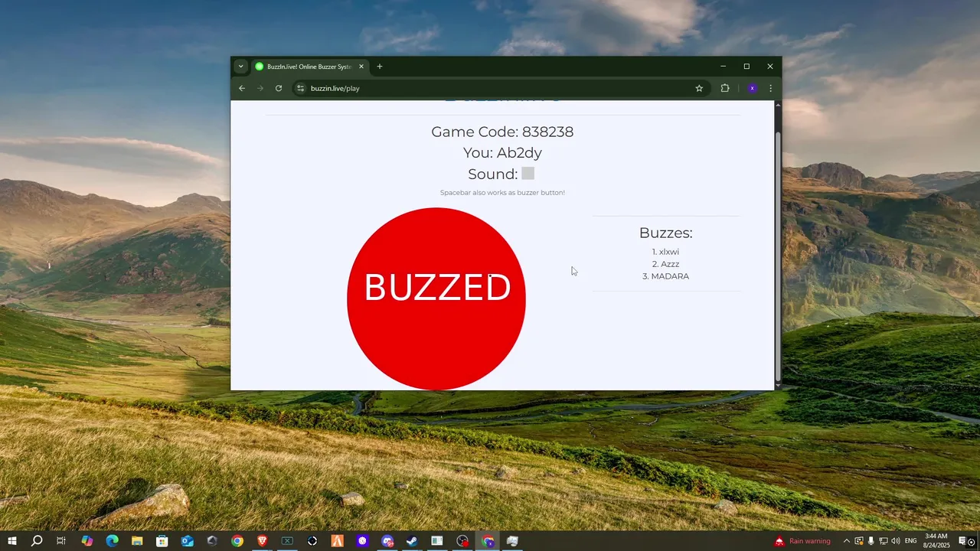Click the Spacebar also works hint text
This screenshot has height=551, width=980.
click(x=502, y=193)
